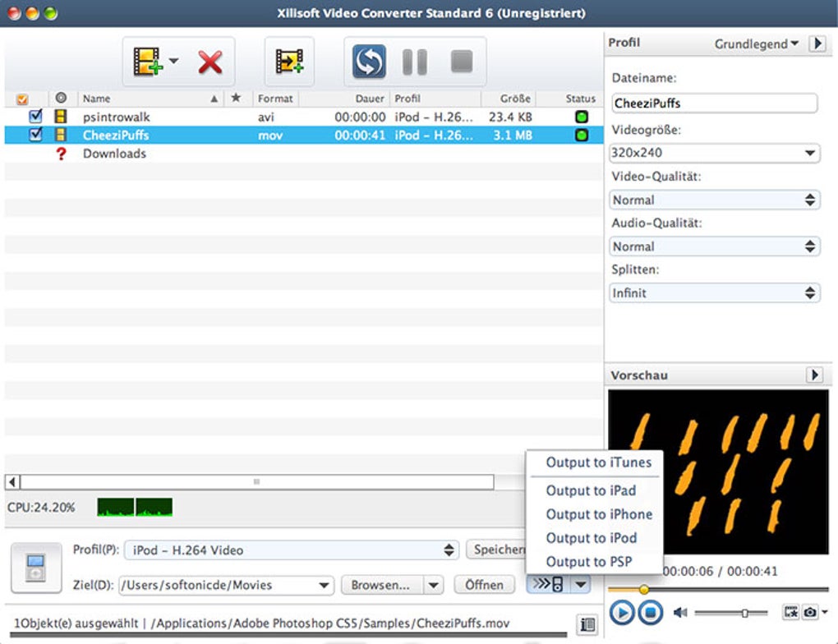Click the Dateiname field containing CheeziPuffs
838x644 pixels.
[x=714, y=103]
